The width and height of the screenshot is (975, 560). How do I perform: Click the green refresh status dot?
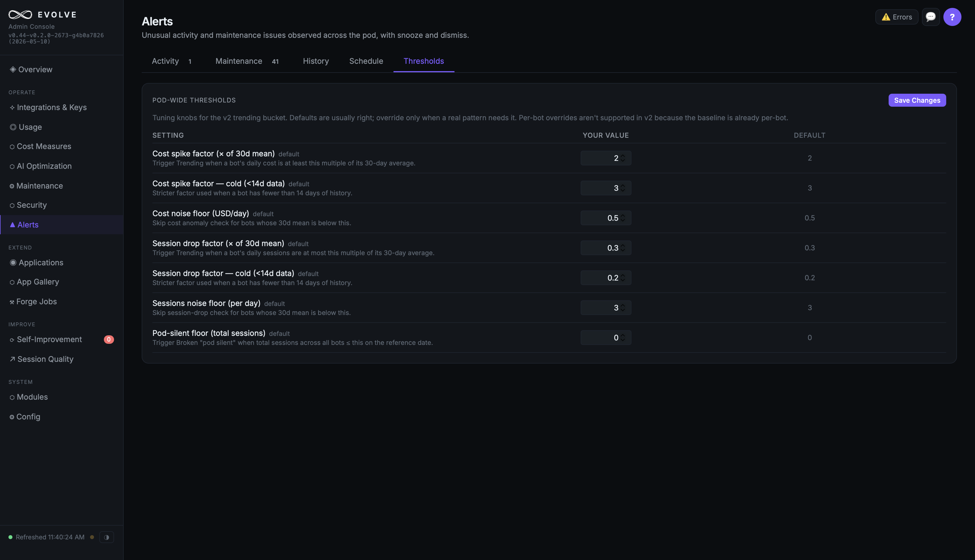[x=10, y=537]
